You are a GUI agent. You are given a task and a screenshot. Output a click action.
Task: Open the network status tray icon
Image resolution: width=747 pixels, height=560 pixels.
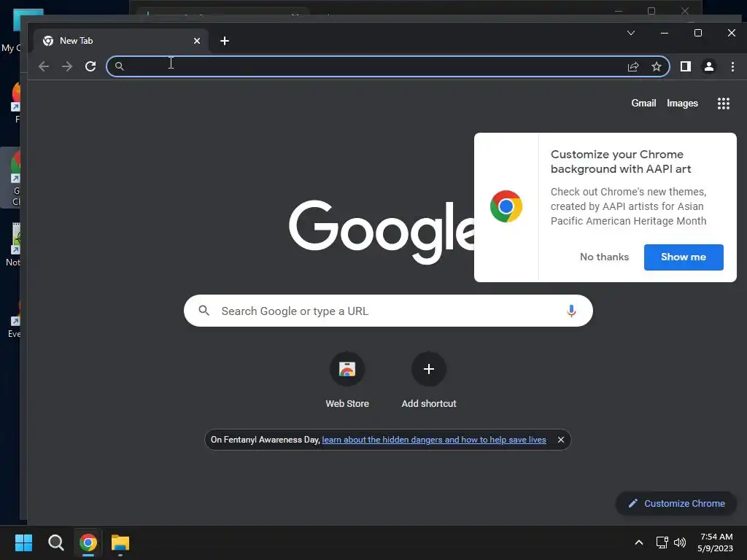pos(662,542)
